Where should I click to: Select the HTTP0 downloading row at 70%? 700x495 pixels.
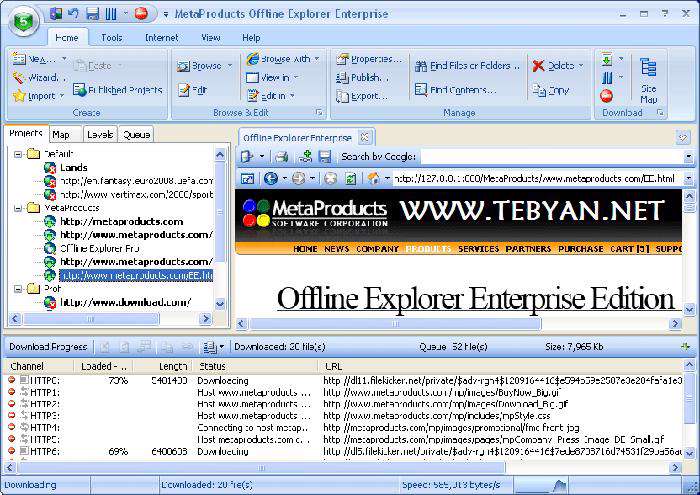click(344, 381)
